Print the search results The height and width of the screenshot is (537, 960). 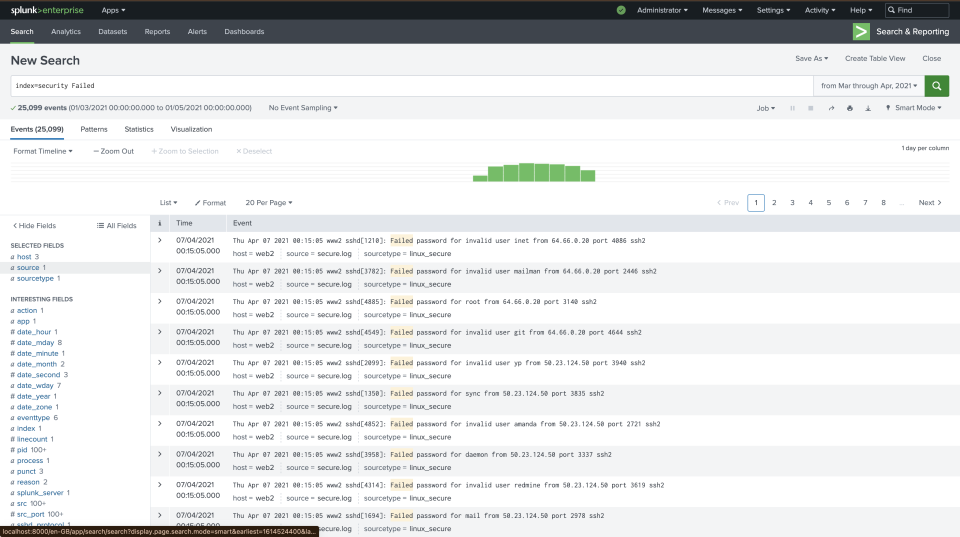[849, 108]
